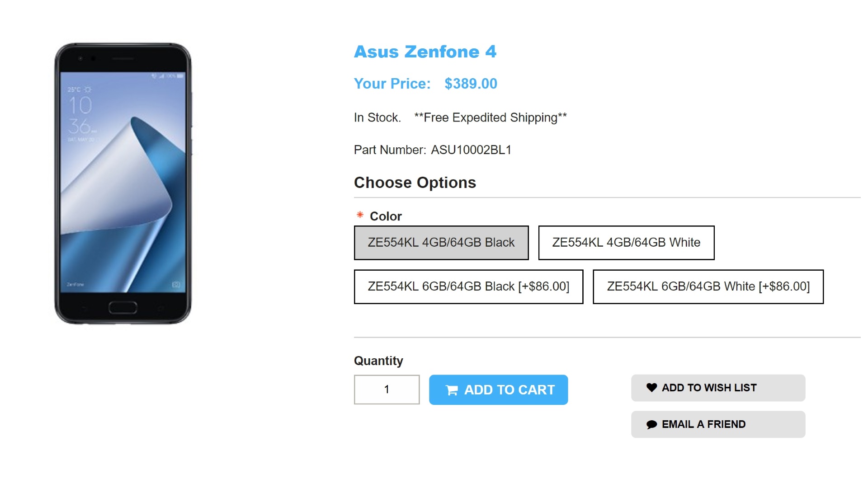Click the $389.00 price amount

click(x=471, y=84)
